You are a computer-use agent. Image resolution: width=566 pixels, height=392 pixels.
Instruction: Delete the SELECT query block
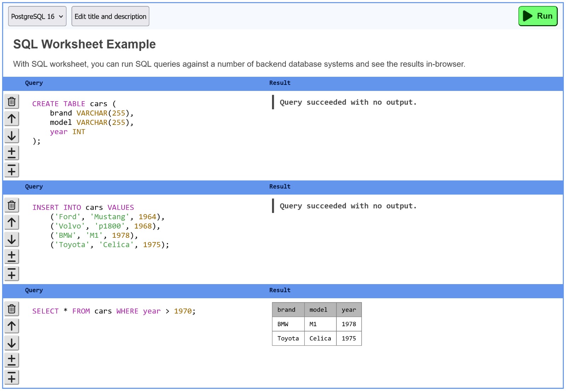tap(12, 309)
